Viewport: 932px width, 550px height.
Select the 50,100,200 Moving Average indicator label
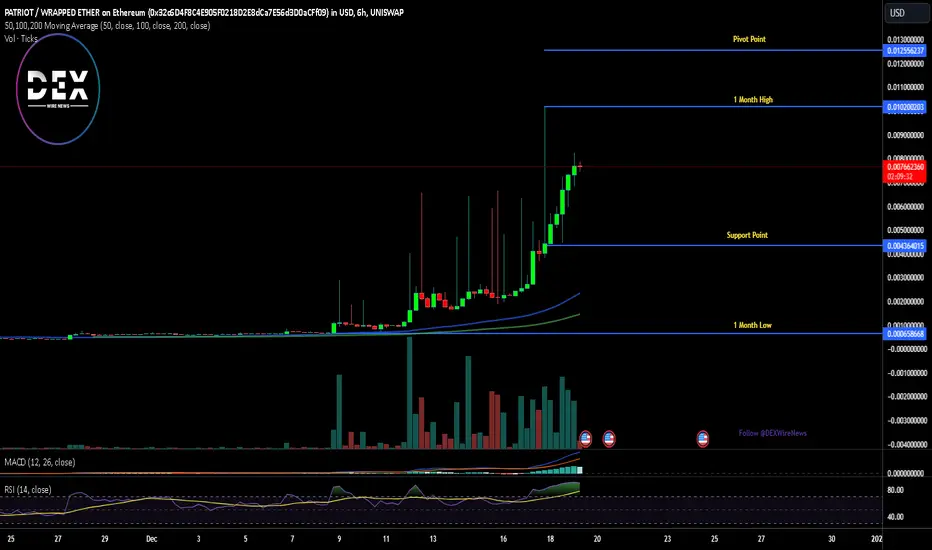coord(108,26)
